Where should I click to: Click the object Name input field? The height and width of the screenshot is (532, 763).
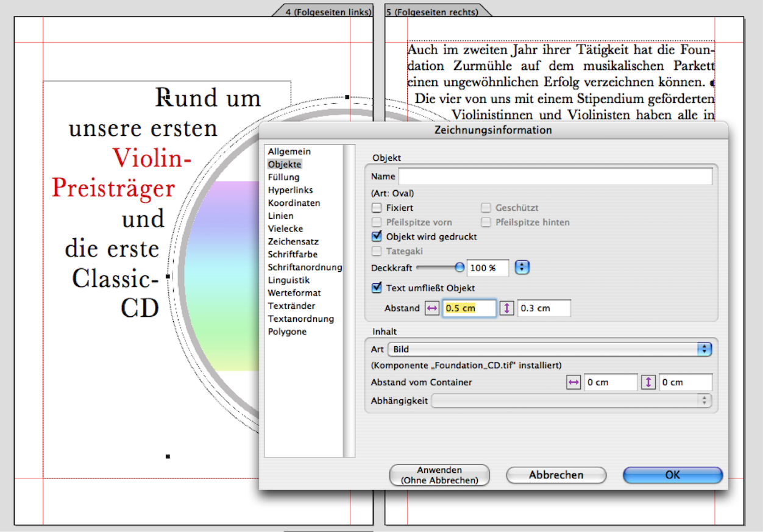(555, 177)
